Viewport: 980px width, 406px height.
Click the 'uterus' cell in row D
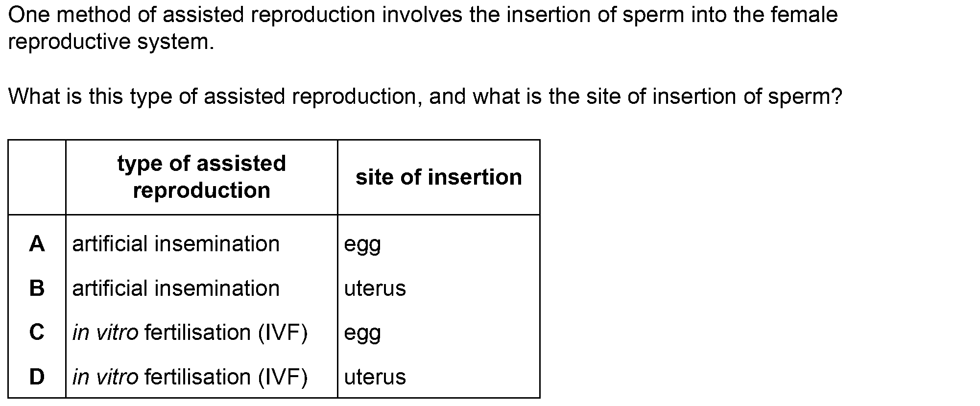point(375,377)
